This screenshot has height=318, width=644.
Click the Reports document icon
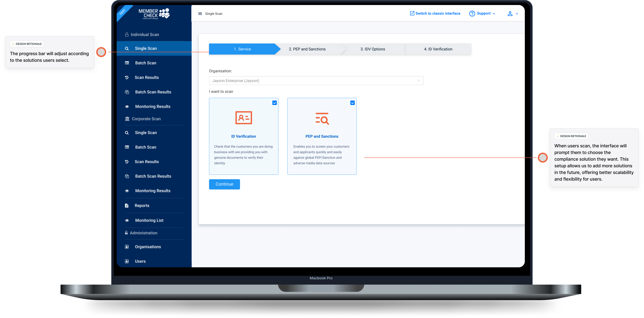[x=127, y=206]
